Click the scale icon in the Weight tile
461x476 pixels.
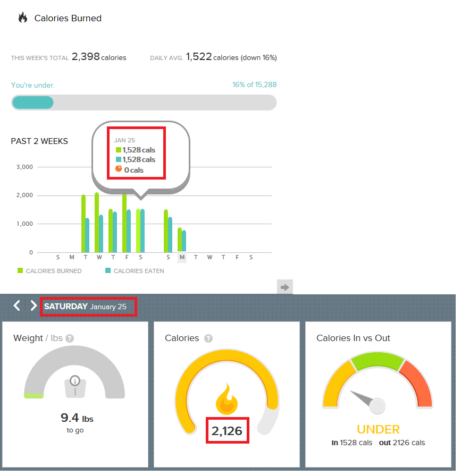(75, 386)
